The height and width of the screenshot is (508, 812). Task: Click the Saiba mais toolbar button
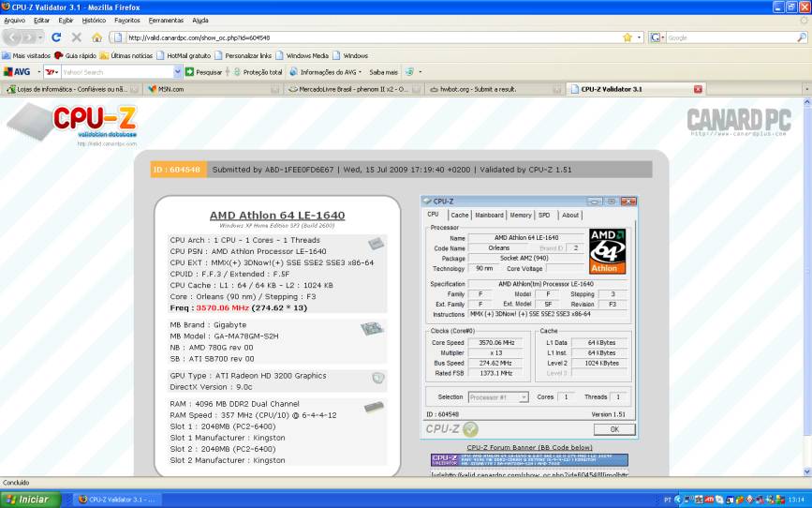pyautogui.click(x=383, y=72)
